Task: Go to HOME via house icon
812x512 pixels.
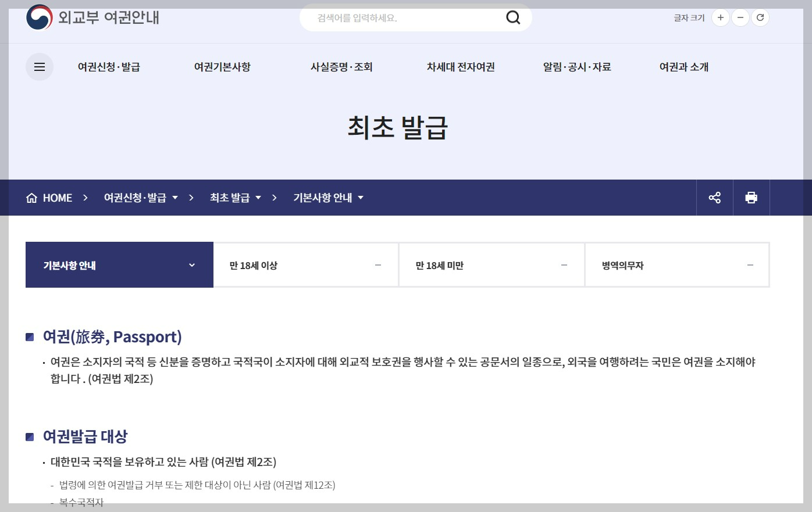Action: click(x=31, y=198)
